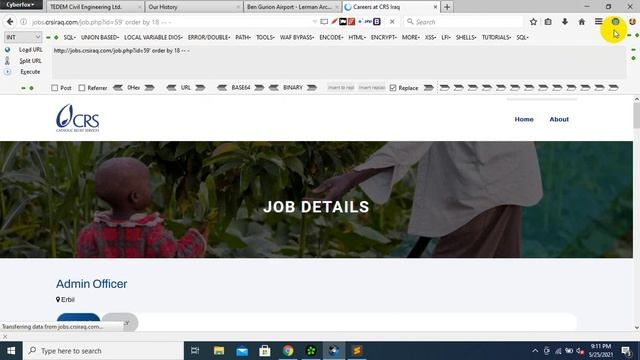This screenshot has width=640, height=360.
Task: Click the 0Hex encode right arrow
Action: click(149, 87)
